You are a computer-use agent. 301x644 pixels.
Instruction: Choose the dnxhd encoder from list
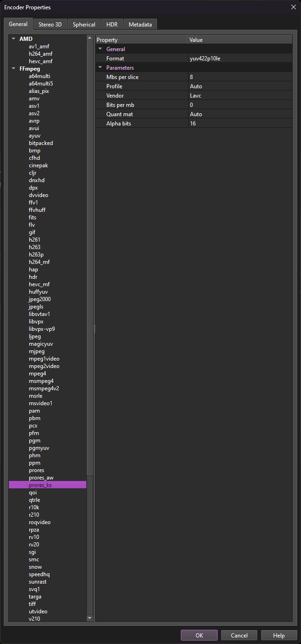(x=37, y=180)
